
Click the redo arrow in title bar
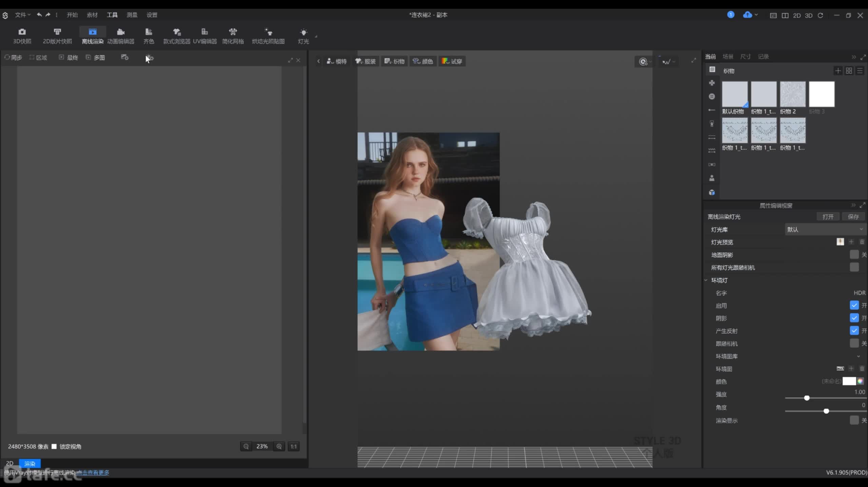point(48,15)
